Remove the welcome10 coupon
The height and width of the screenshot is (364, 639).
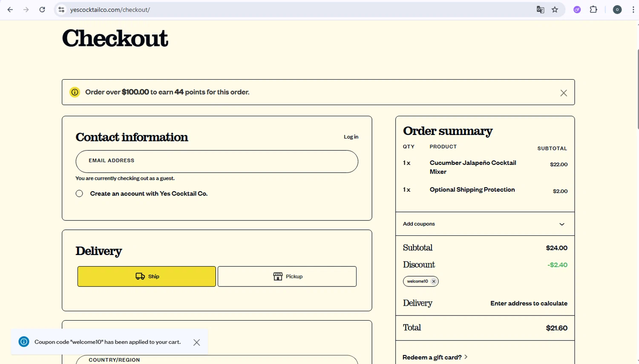(434, 281)
